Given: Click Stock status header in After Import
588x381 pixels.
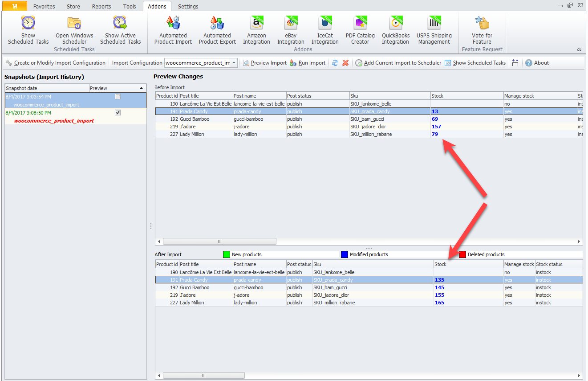Looking at the screenshot, I should point(558,264).
